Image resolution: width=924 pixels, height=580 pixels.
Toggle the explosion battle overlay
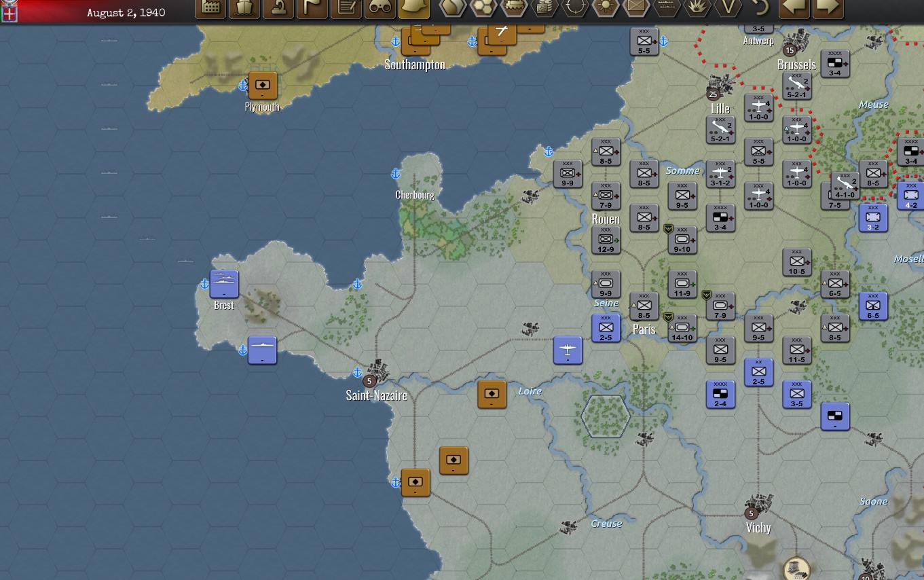click(x=697, y=7)
